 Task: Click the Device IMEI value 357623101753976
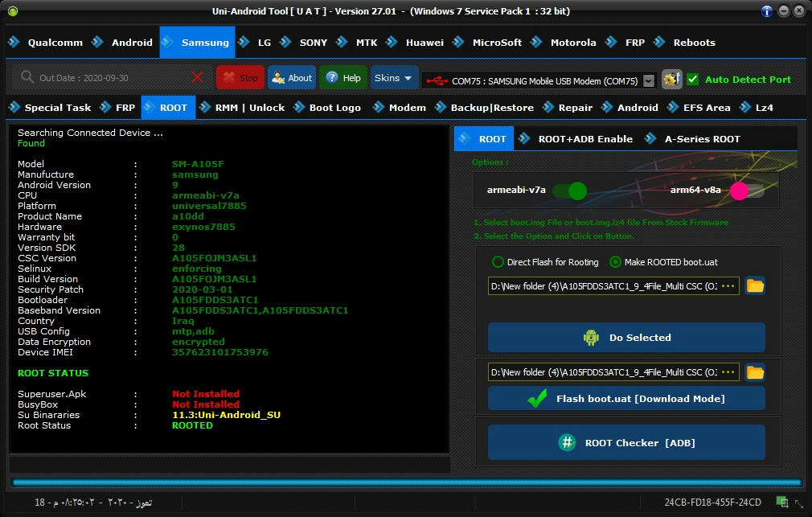[x=220, y=352]
